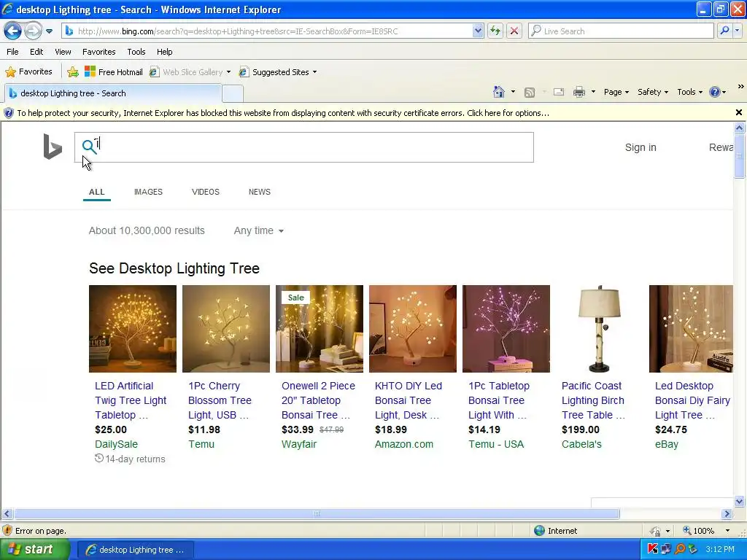Click the Forward navigation arrow

point(32,31)
